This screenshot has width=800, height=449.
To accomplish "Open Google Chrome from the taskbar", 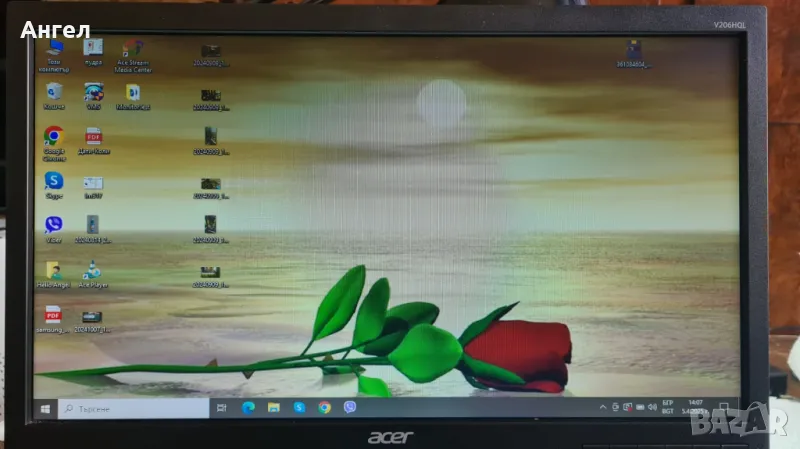I will pos(324,407).
